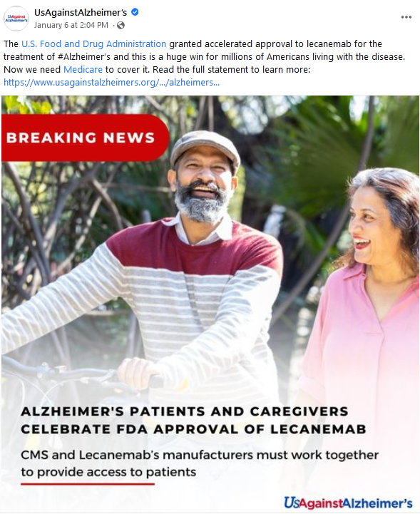The image size is (420, 514).
Task: Click the Medicare mention link
Action: (83, 69)
